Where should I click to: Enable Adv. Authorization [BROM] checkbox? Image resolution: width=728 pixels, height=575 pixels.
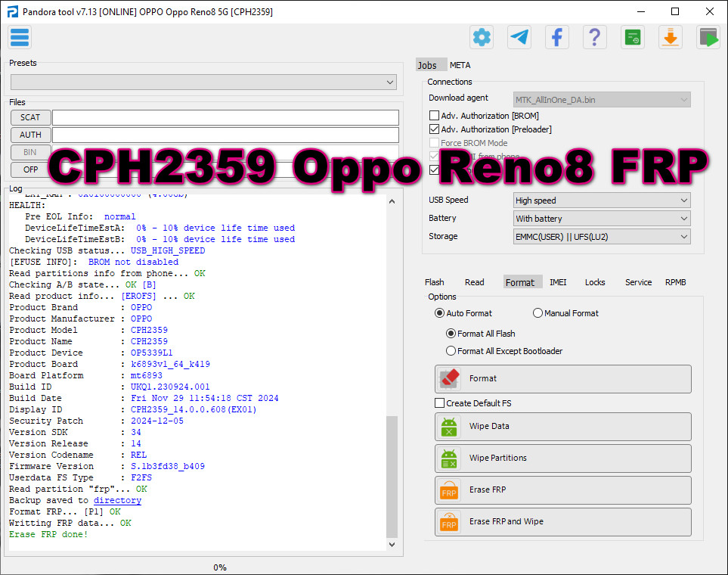coord(434,115)
